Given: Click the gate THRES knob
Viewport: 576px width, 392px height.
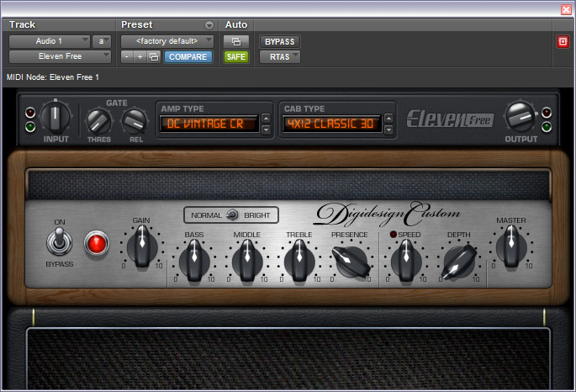Looking at the screenshot, I should coord(98,122).
